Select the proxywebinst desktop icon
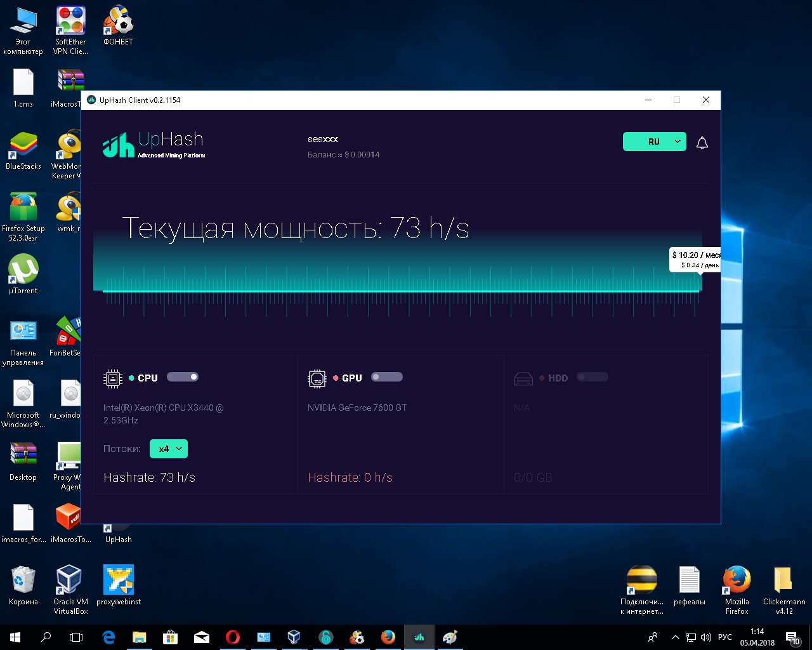Viewport: 812px width, 650px height. [119, 585]
